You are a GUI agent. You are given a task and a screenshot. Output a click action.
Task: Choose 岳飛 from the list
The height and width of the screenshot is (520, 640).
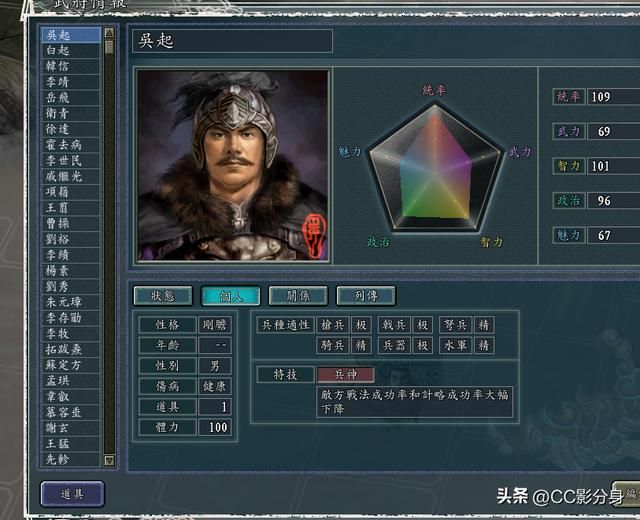click(x=71, y=98)
